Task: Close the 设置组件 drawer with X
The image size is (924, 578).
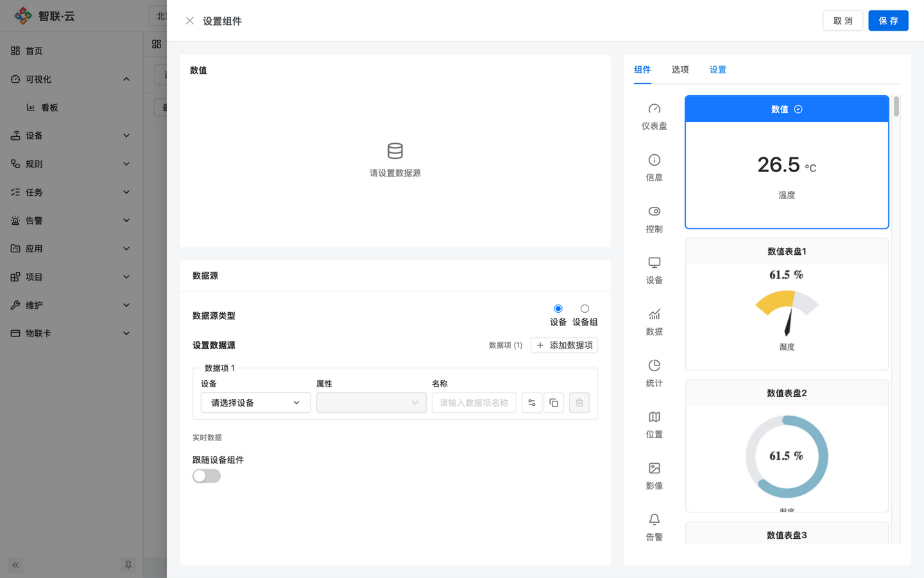Action: coord(190,21)
